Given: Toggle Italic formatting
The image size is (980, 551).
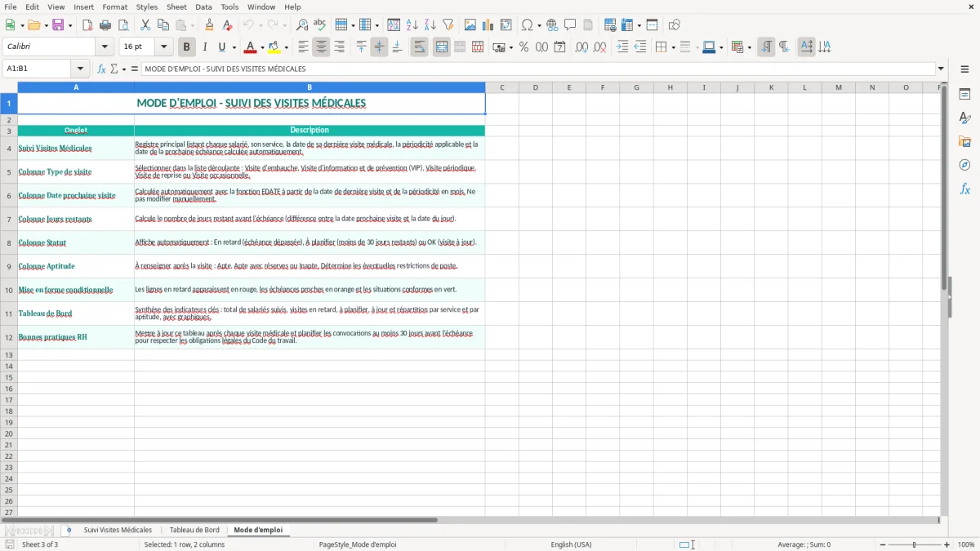Looking at the screenshot, I should coord(204,47).
